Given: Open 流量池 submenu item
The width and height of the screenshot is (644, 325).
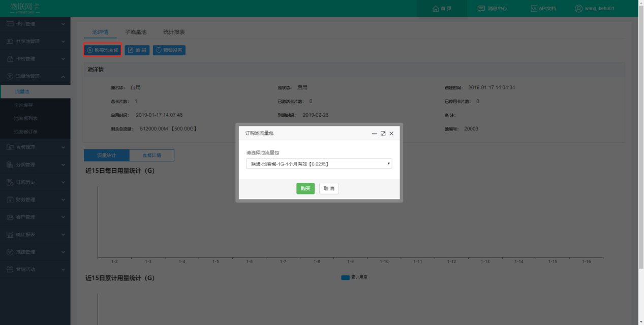Looking at the screenshot, I should (35, 92).
